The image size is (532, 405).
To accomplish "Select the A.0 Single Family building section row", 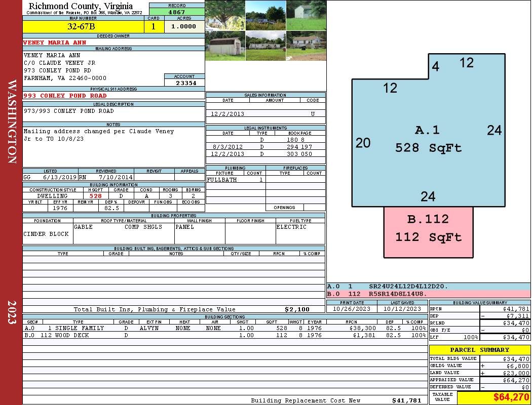I will click(x=225, y=328).
